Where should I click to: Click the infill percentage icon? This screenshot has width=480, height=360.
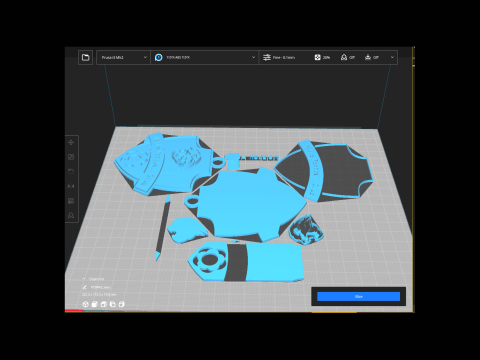317,57
